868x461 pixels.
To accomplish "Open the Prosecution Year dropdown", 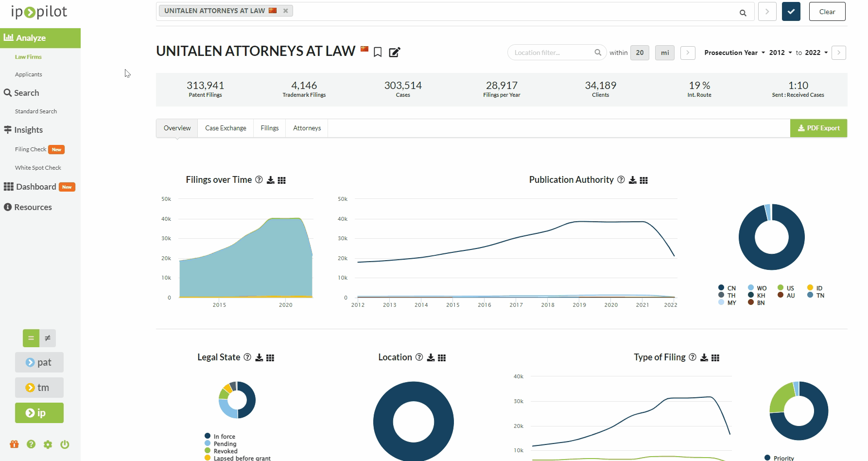I will pos(734,53).
